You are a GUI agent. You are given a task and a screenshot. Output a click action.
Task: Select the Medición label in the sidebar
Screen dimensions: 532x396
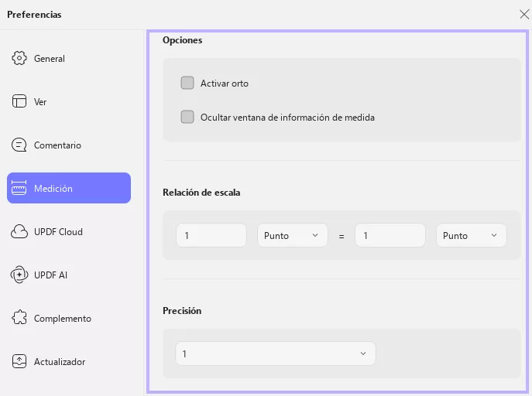coord(53,189)
